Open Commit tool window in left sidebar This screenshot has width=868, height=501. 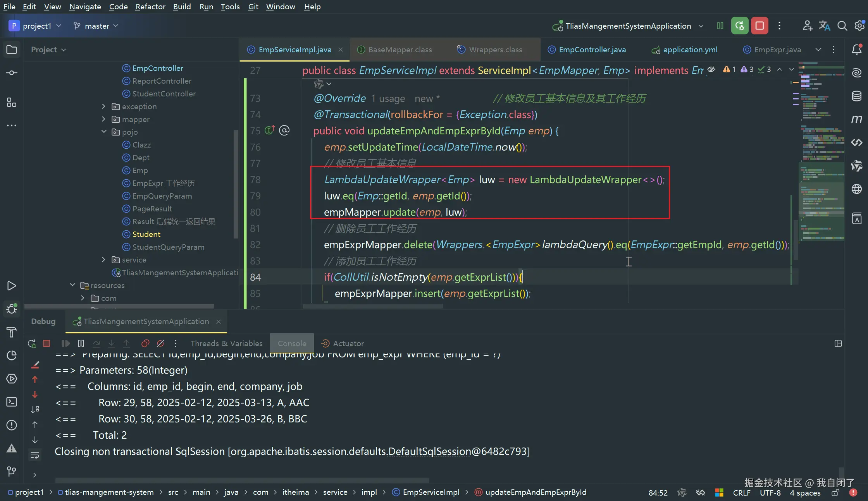coord(12,73)
